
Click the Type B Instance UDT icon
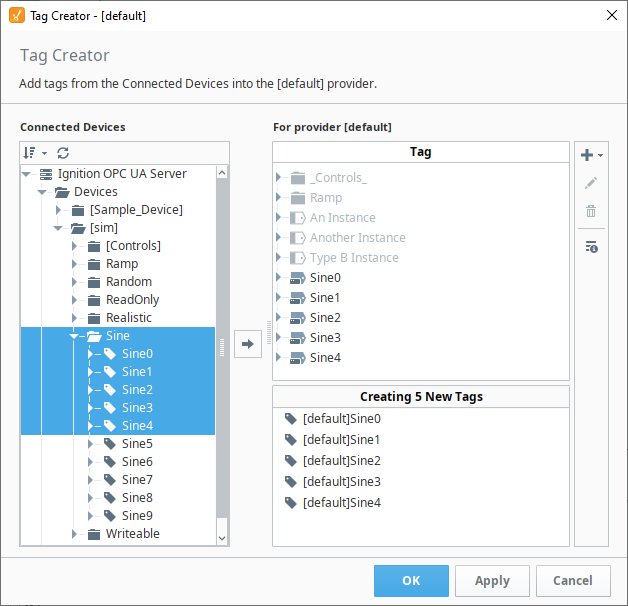pyautogui.click(x=298, y=258)
